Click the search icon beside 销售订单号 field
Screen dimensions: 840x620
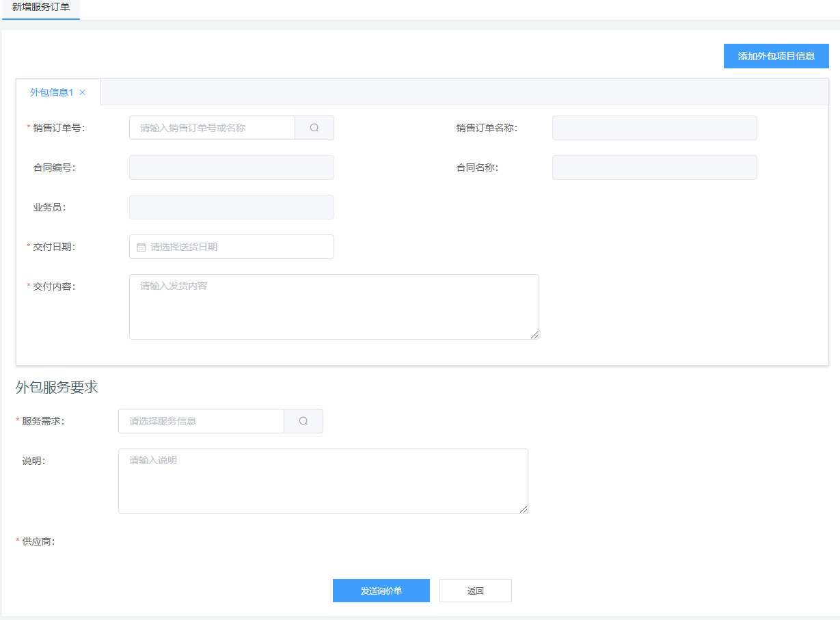314,128
